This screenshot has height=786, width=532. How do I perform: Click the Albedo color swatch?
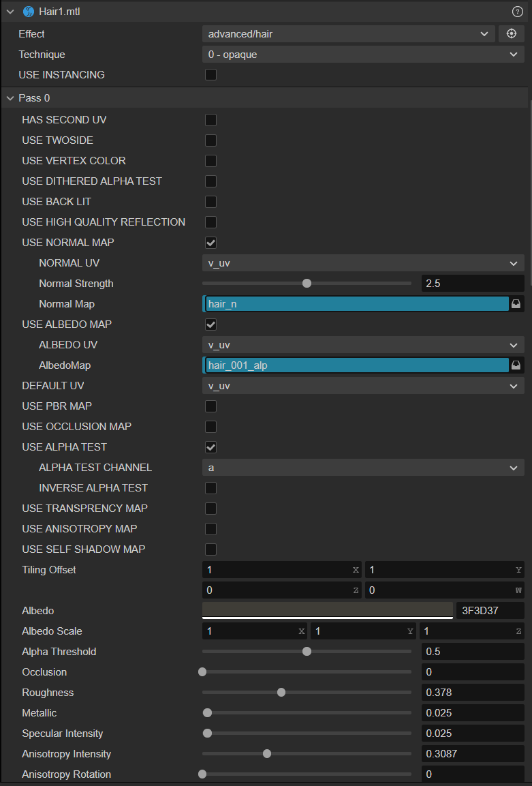coord(327,610)
